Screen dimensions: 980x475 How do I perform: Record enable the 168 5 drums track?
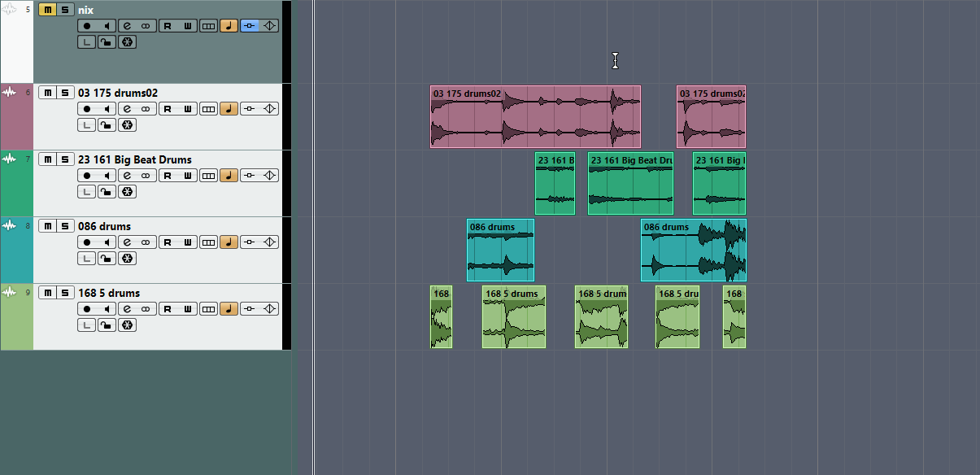click(87, 308)
